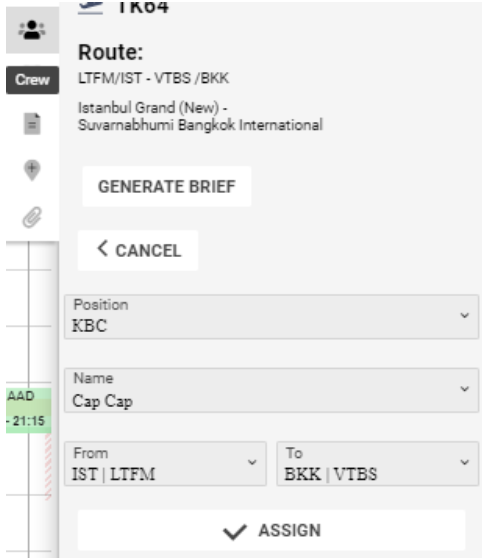Open the Crew group icon in the sidebar
The image size is (482, 558).
[32, 30]
